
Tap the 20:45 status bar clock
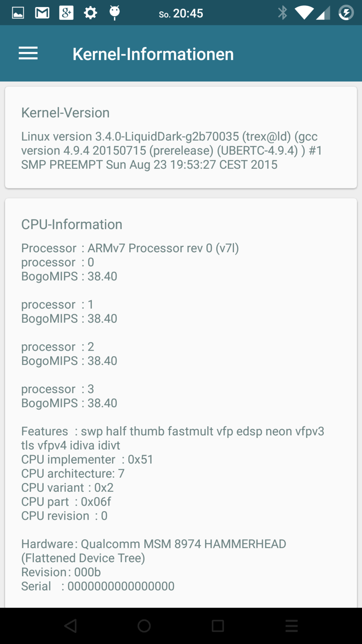point(188,14)
